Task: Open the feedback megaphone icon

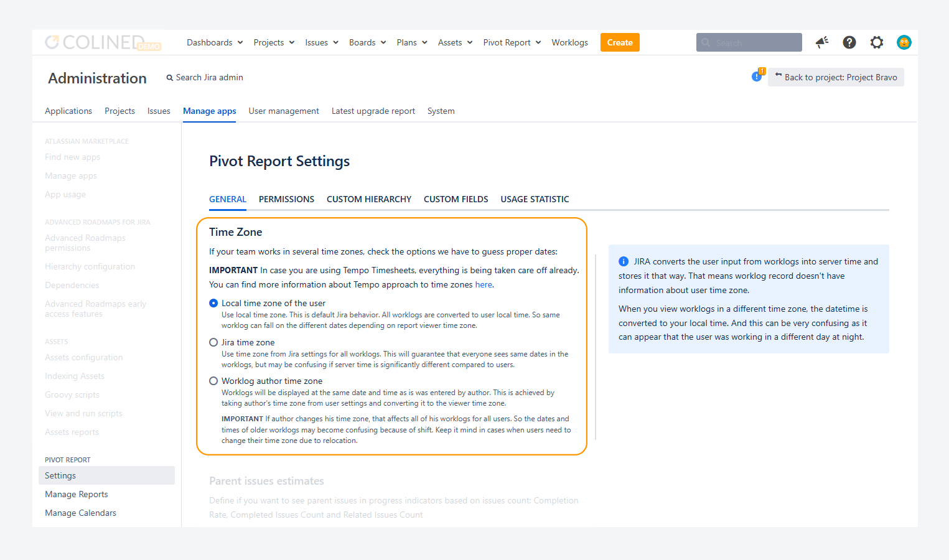Action: 822,42
